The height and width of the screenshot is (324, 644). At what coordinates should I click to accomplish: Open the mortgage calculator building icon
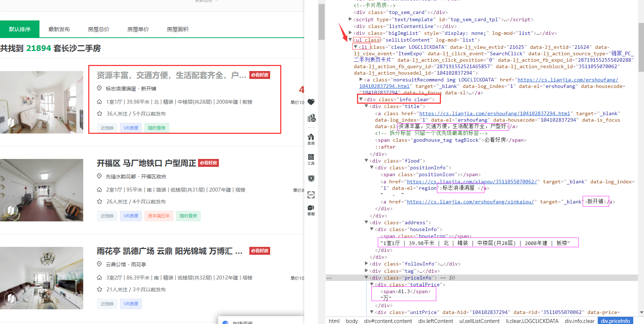click(x=311, y=118)
